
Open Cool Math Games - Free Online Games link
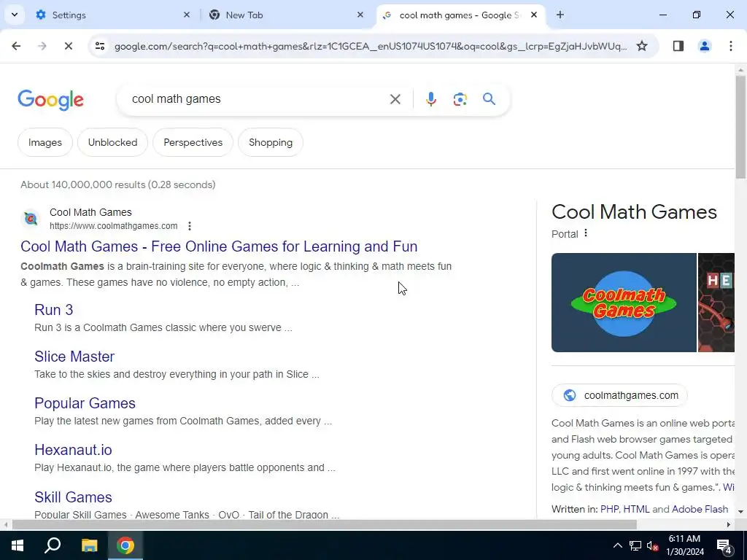[219, 246]
